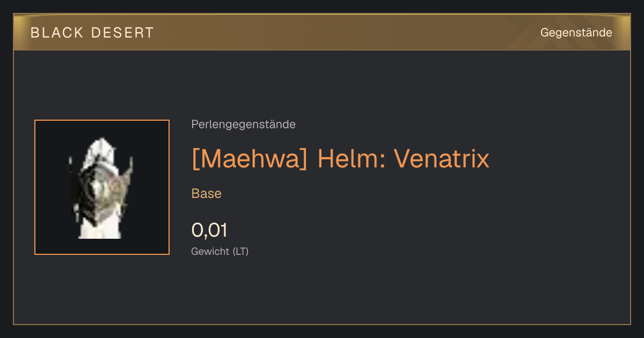Open the [Maehwa] Helm: Venatrix title

340,159
